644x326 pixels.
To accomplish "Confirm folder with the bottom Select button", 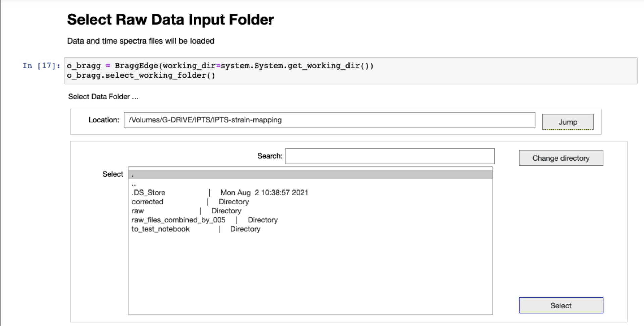I will coord(560,305).
